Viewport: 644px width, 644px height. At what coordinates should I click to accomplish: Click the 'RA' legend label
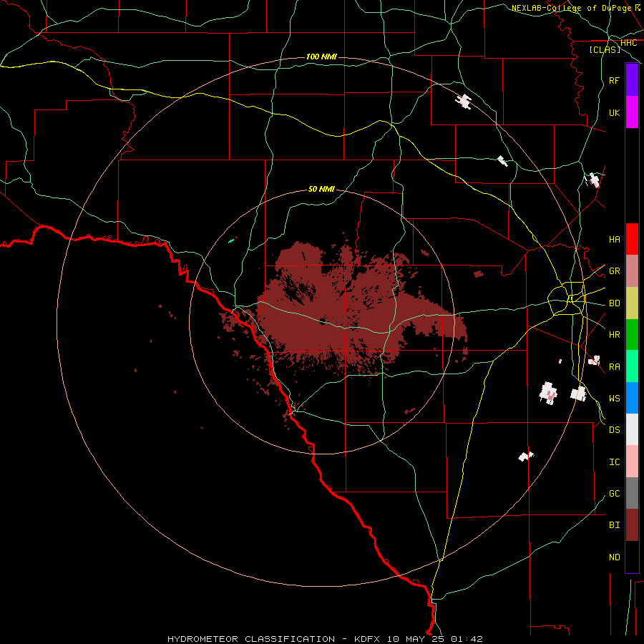(614, 367)
